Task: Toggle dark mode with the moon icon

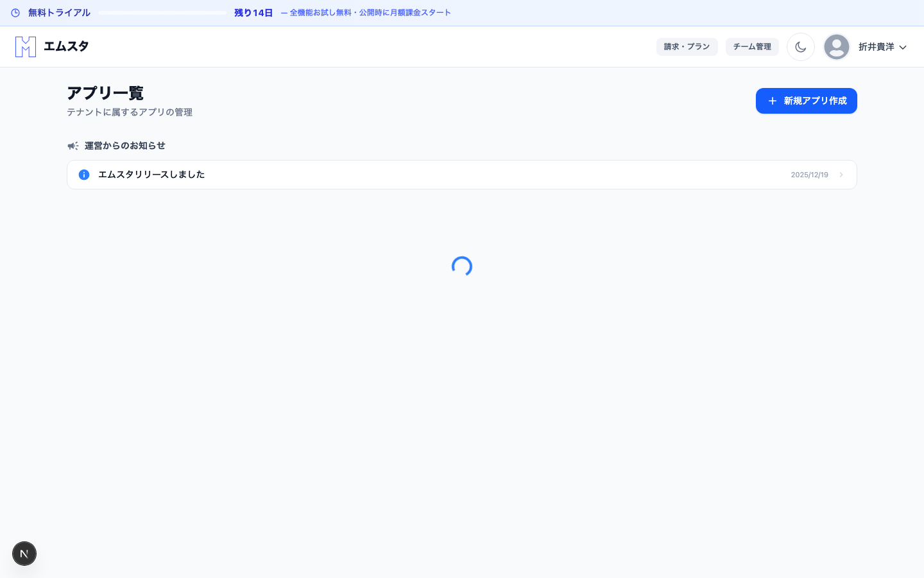Action: 801,47
